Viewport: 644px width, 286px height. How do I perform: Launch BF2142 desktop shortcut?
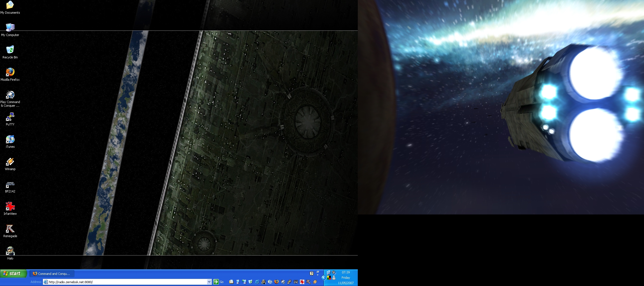pyautogui.click(x=10, y=184)
